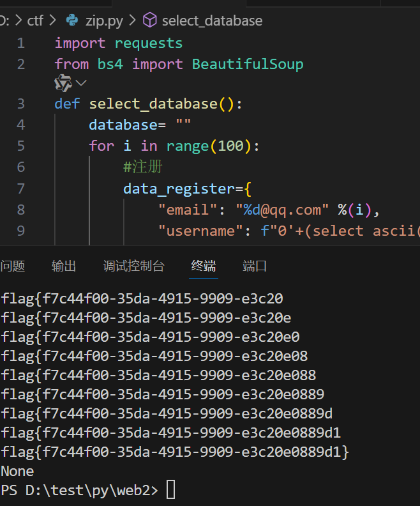The image size is (420, 506).
Task: Select the 终端 panel tab
Action: tap(204, 266)
